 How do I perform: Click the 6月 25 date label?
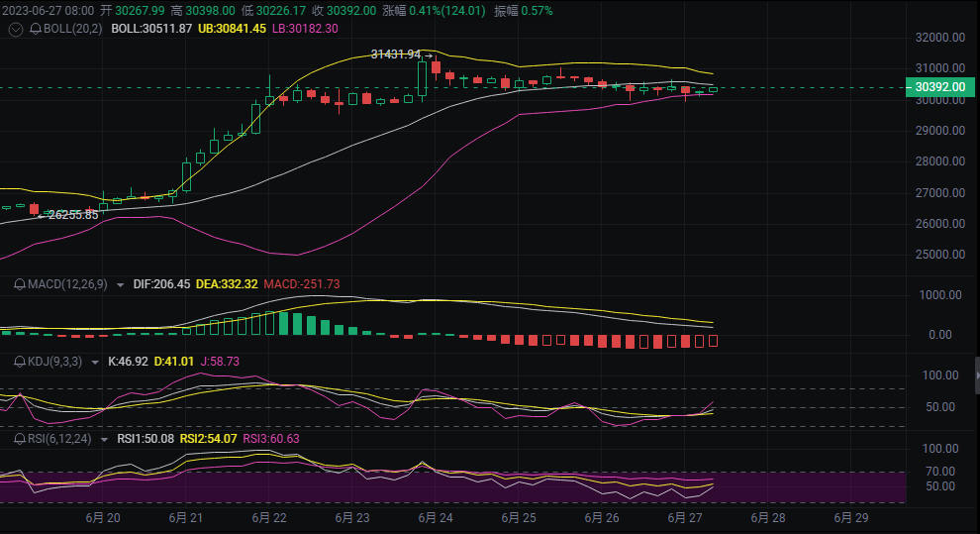[x=519, y=518]
